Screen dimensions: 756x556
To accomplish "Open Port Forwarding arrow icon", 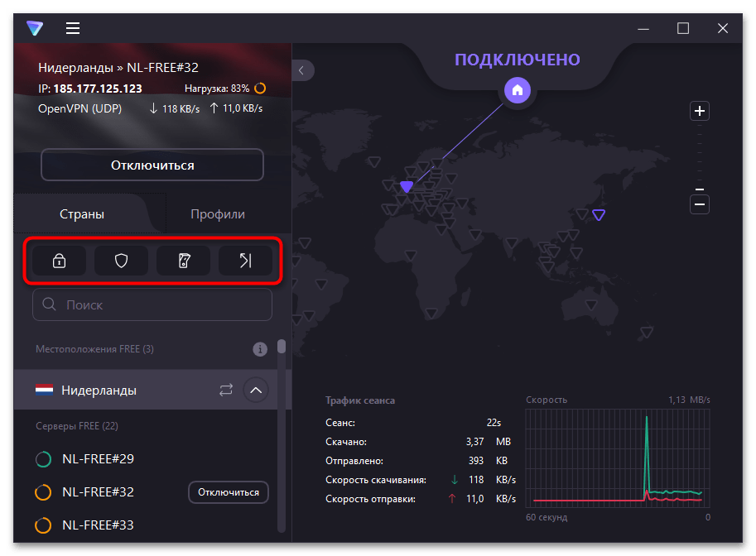I will (x=246, y=261).
